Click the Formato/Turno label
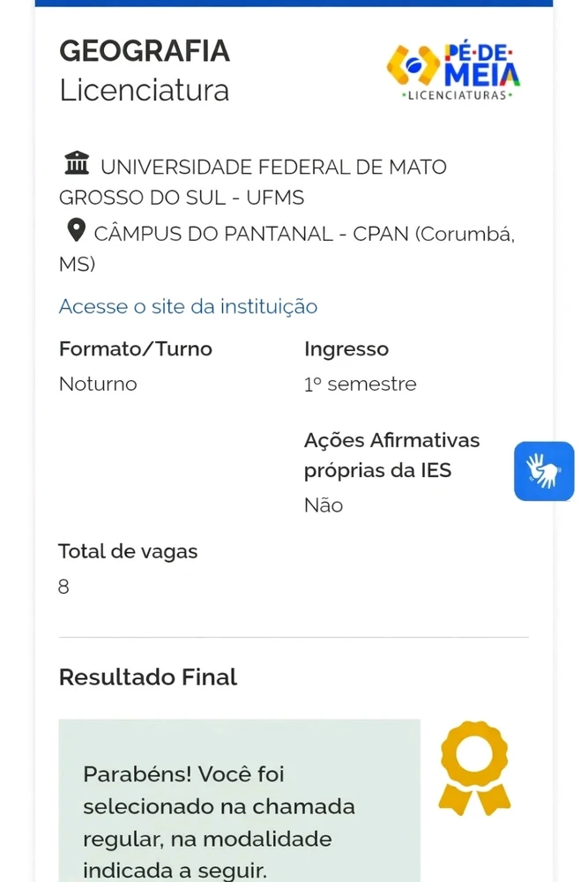 point(136,349)
